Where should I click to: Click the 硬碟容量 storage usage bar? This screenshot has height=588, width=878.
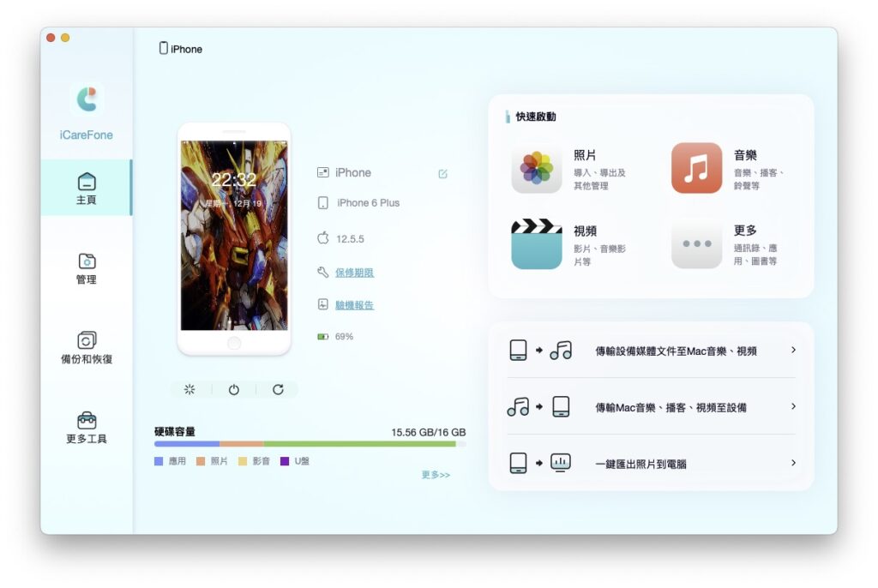tap(310, 444)
